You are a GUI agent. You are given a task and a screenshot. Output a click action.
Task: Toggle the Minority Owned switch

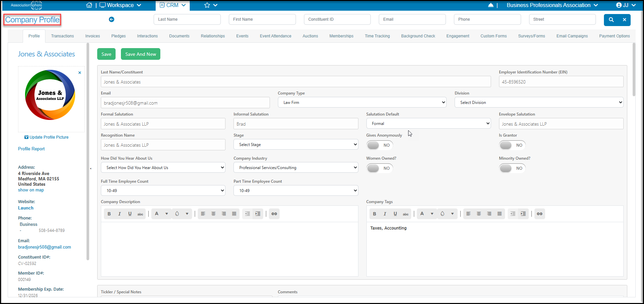(512, 168)
